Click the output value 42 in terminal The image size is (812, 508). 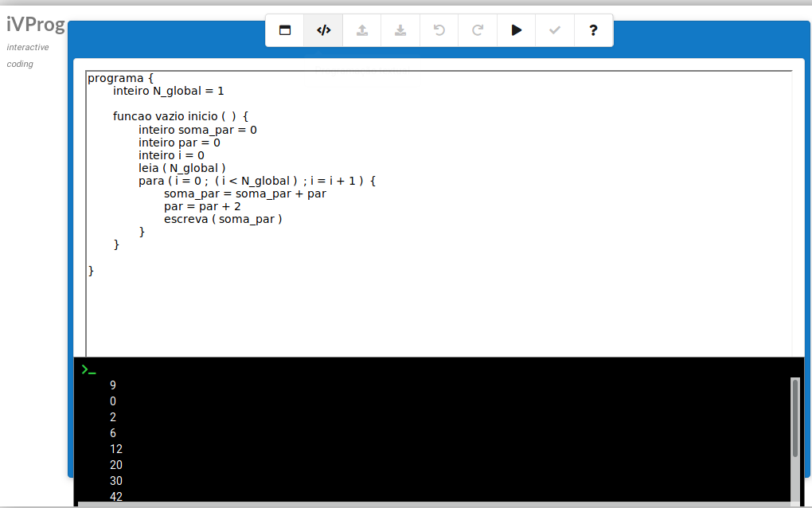point(116,497)
